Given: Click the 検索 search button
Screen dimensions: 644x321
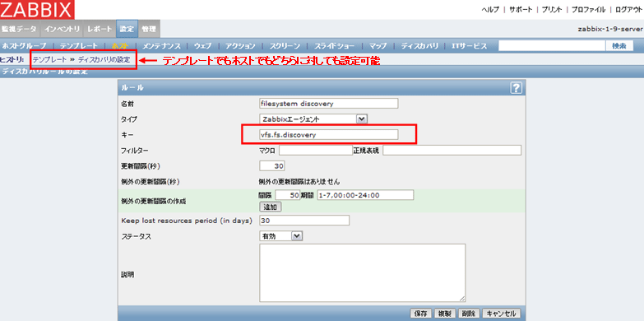Looking at the screenshot, I should point(619,46).
